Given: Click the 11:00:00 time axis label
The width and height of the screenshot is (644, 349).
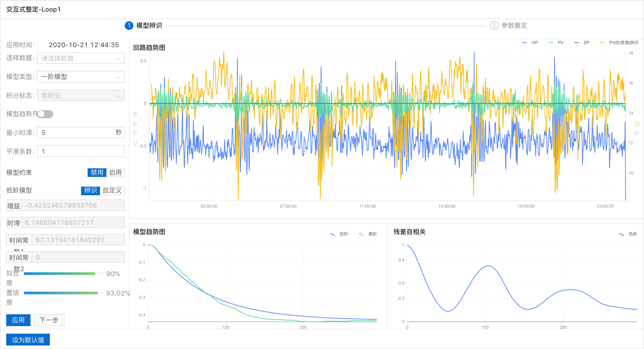Looking at the screenshot, I should pos(368,206).
